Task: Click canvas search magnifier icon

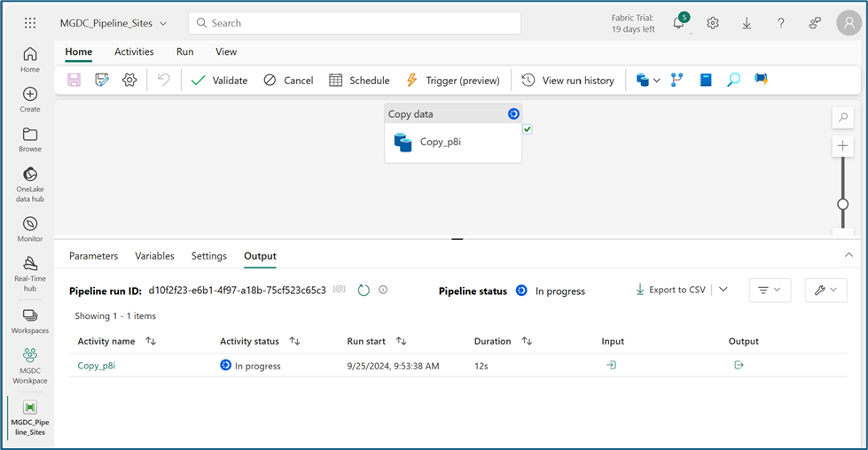Action: coord(842,117)
